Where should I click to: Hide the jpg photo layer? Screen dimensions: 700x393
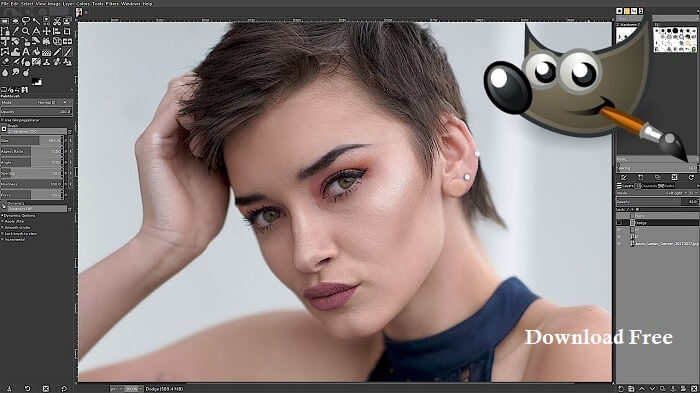[619, 244]
